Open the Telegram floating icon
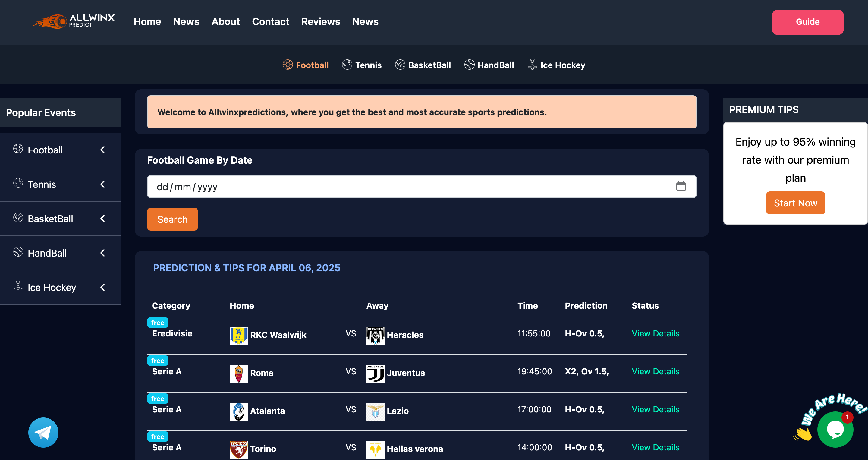 tap(43, 433)
